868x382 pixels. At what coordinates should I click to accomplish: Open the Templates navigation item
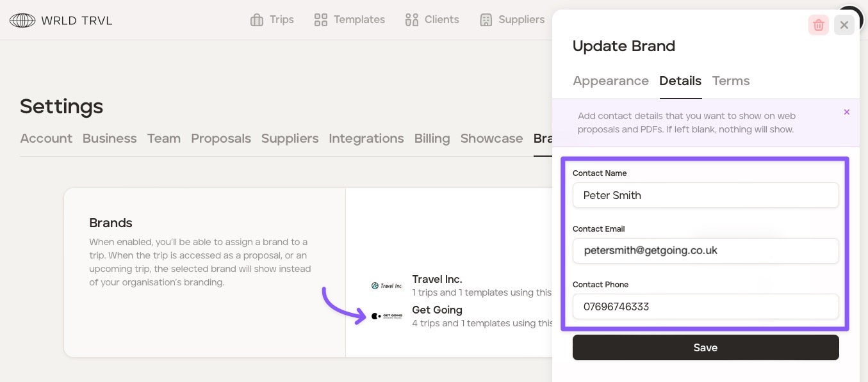(350, 20)
